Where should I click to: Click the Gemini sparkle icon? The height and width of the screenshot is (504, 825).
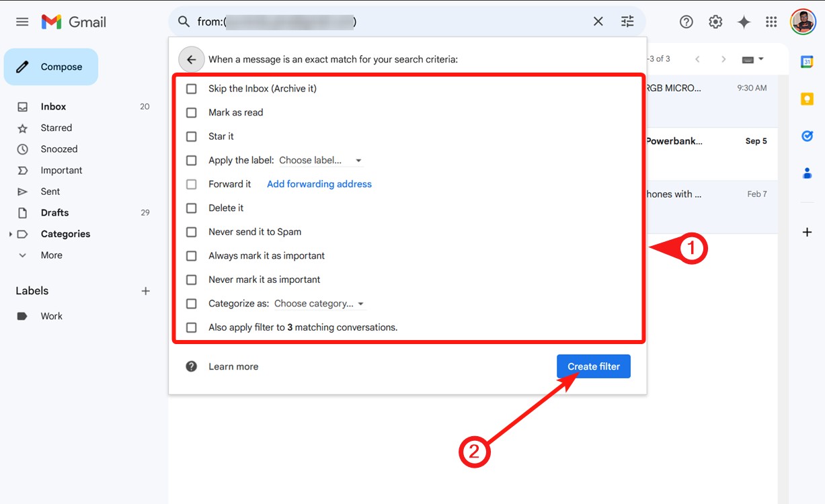tap(744, 21)
